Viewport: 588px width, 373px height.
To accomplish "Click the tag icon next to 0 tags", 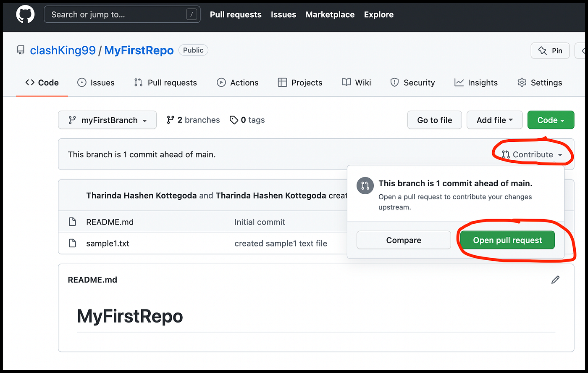I will point(234,120).
